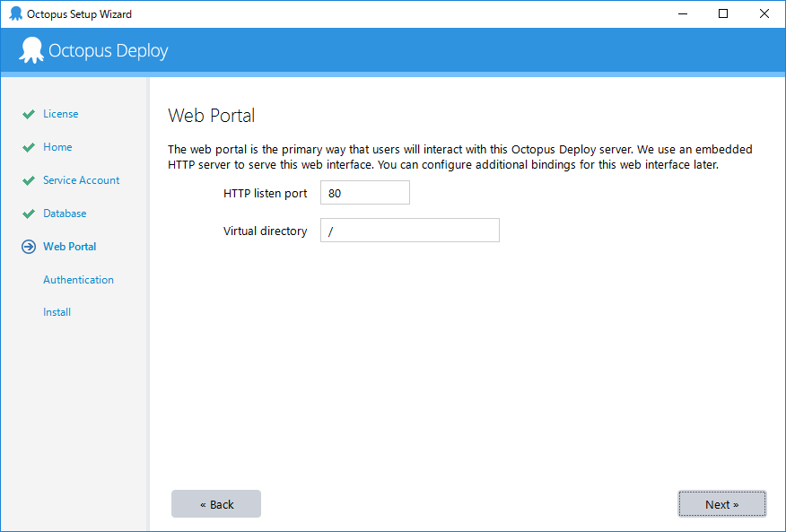786x532 pixels.
Task: Go back with the « Back button
Action: click(x=216, y=504)
